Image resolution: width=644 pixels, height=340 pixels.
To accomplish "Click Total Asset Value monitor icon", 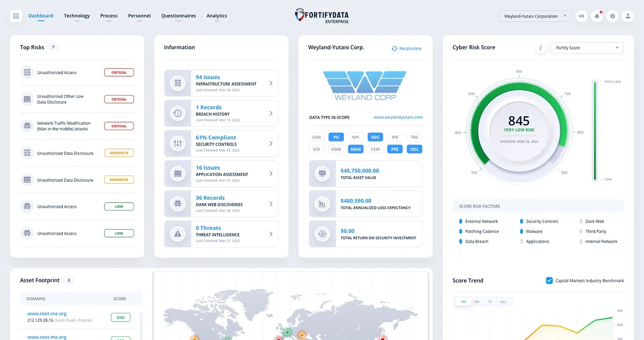I will (x=322, y=174).
